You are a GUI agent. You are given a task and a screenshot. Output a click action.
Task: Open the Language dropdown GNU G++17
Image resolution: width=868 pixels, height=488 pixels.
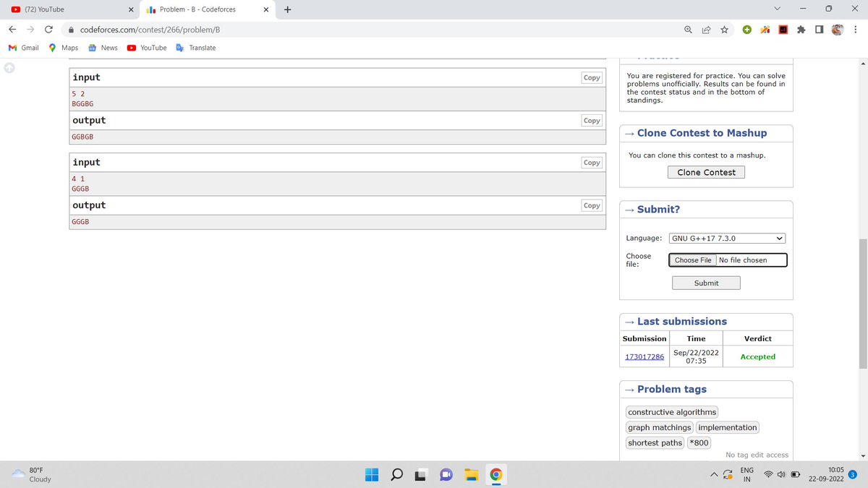click(727, 239)
